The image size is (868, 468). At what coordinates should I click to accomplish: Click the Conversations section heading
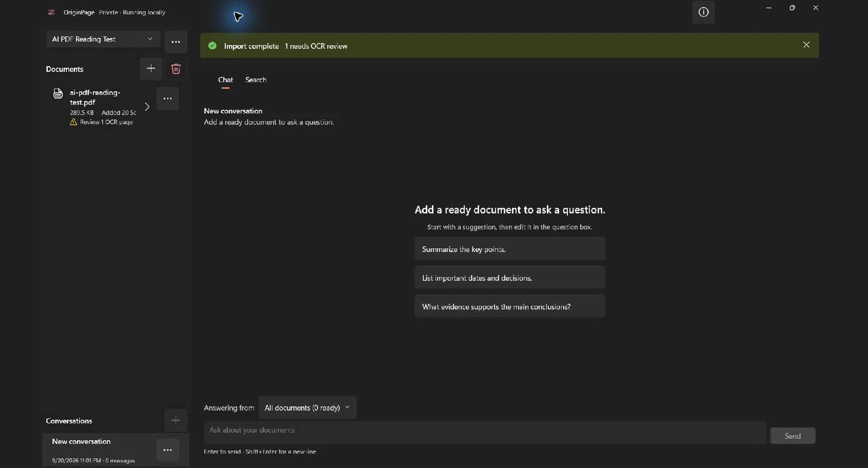pyautogui.click(x=69, y=421)
